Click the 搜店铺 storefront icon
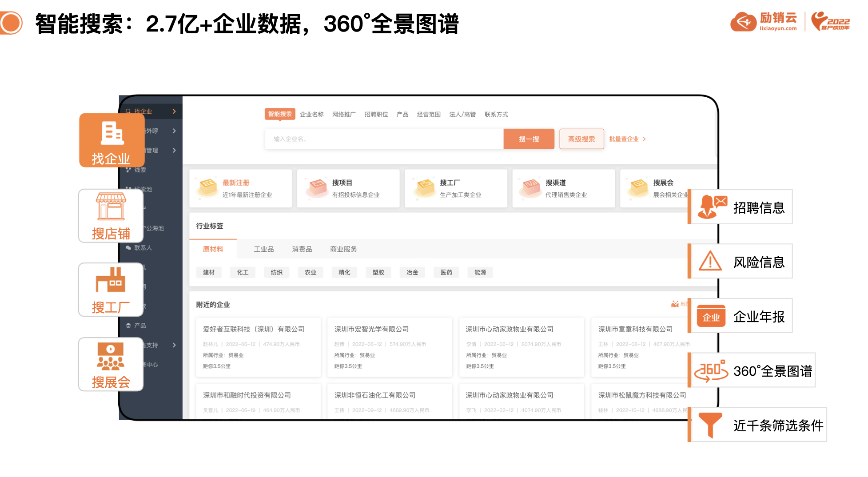Viewport: 868px width, 477px height. point(111,207)
